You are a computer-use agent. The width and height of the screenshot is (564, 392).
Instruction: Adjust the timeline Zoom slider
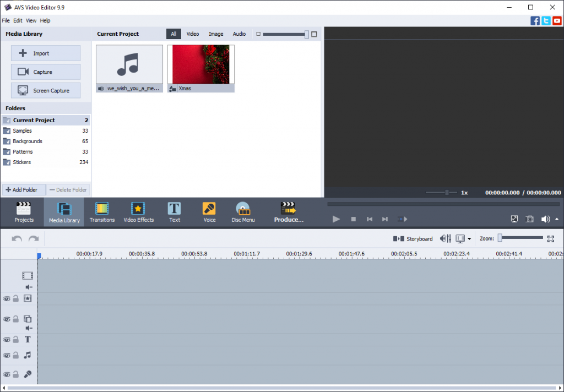[521, 238]
